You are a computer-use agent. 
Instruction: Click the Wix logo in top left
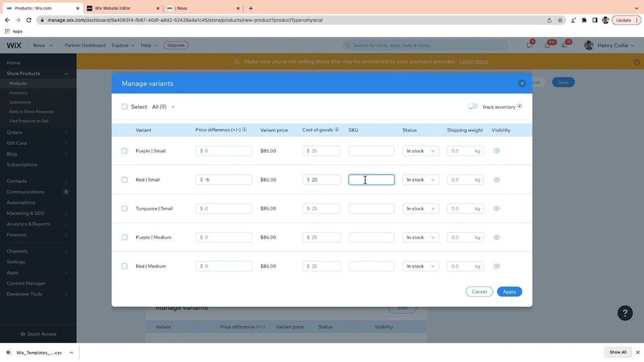13,45
